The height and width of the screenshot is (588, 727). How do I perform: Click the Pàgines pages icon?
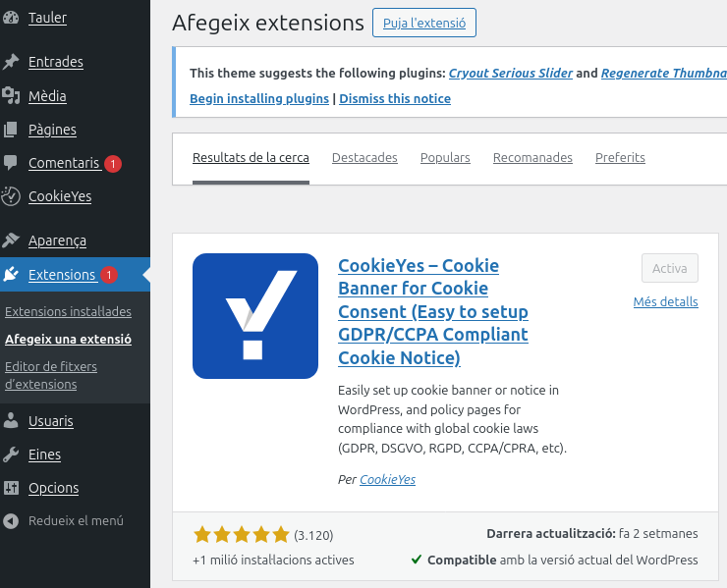click(x=11, y=130)
